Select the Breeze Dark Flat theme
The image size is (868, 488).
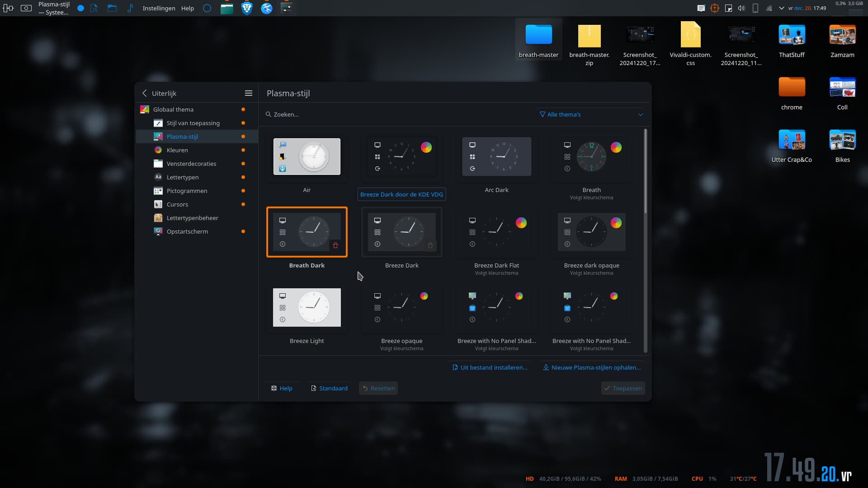coord(497,232)
